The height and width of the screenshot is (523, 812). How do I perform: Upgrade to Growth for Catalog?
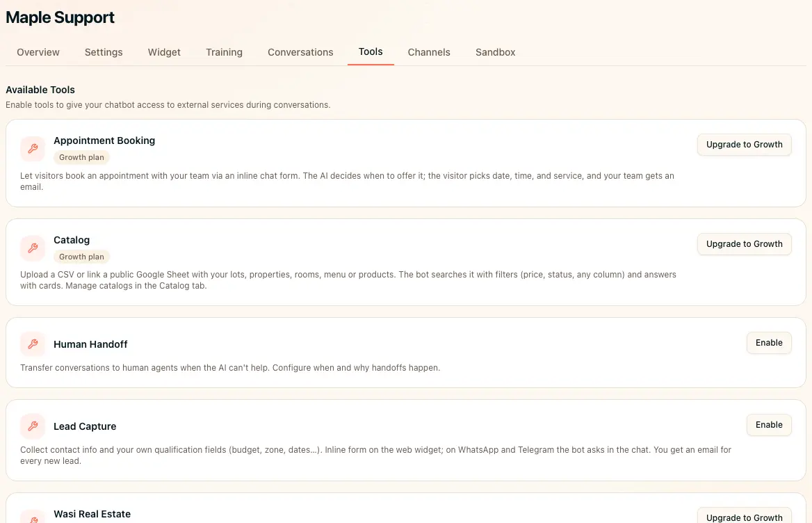point(744,244)
